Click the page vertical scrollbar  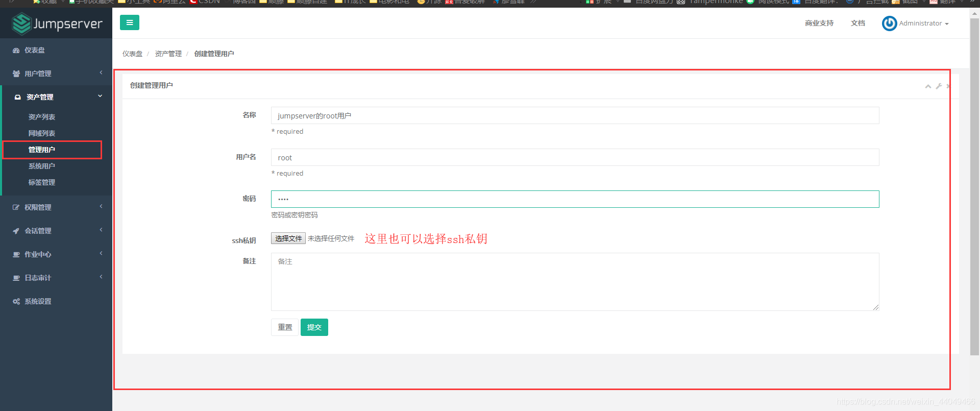click(974, 187)
